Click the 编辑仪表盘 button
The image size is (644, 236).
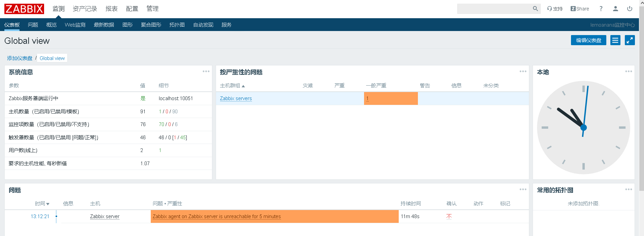point(588,40)
